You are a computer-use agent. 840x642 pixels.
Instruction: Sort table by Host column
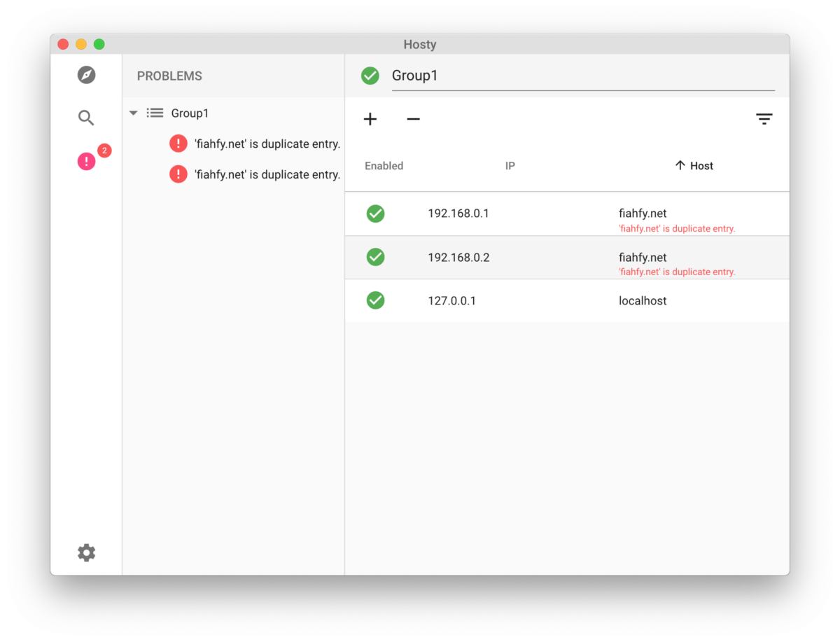point(694,166)
